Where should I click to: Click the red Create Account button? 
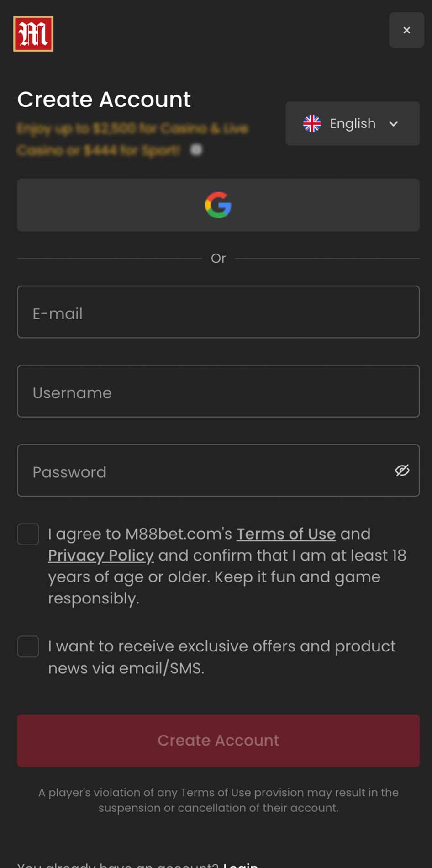218,741
